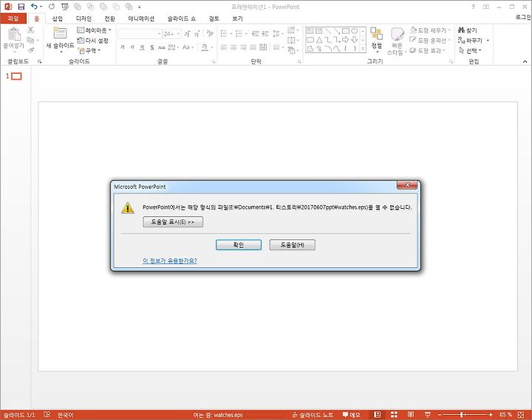Click the Save icon in quick access toolbar

point(21,7)
